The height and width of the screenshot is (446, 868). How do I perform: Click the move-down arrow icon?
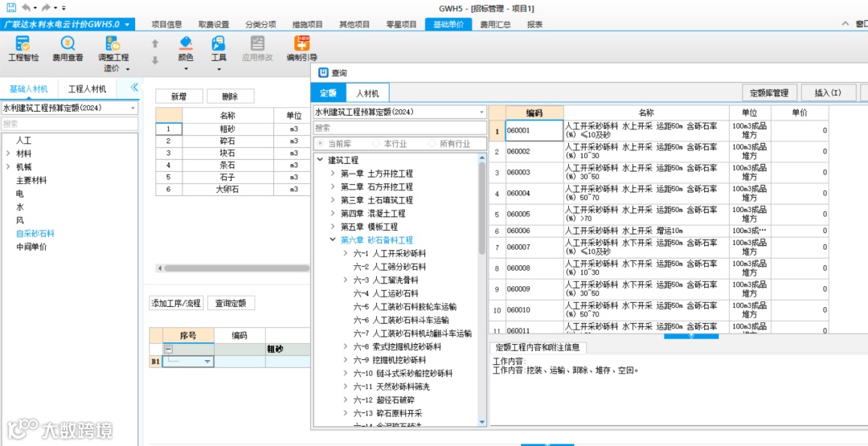pyautogui.click(x=155, y=60)
